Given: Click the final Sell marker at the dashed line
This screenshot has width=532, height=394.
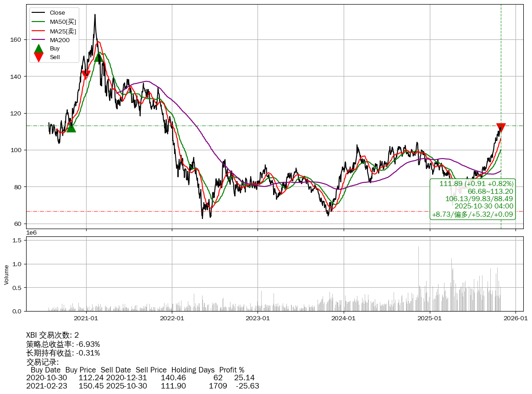Looking at the screenshot, I should (x=501, y=127).
